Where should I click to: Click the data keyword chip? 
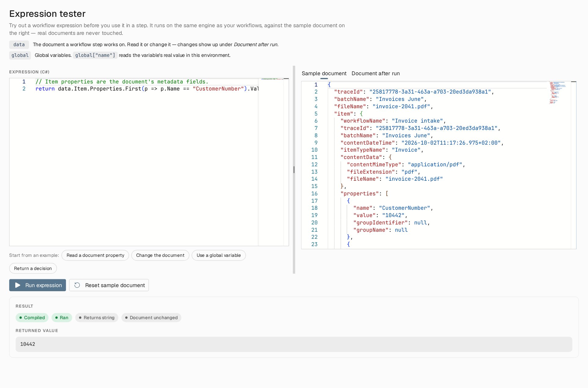tap(19, 45)
